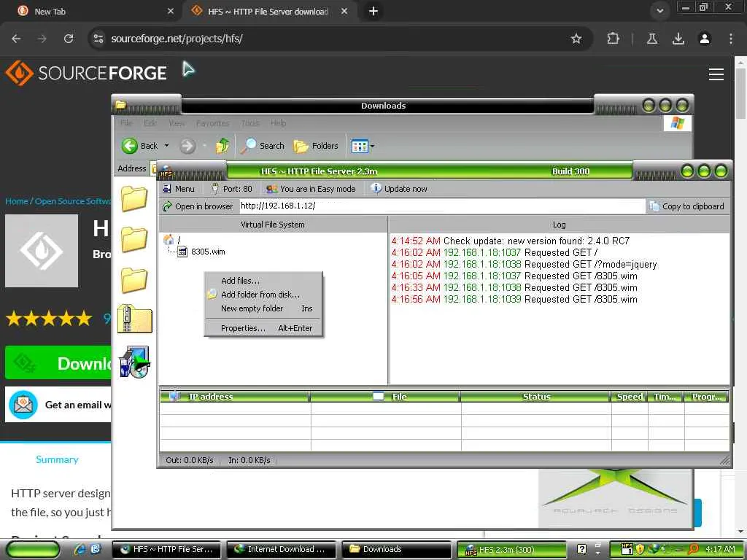Choose Properties... in the context menu

tap(263, 328)
